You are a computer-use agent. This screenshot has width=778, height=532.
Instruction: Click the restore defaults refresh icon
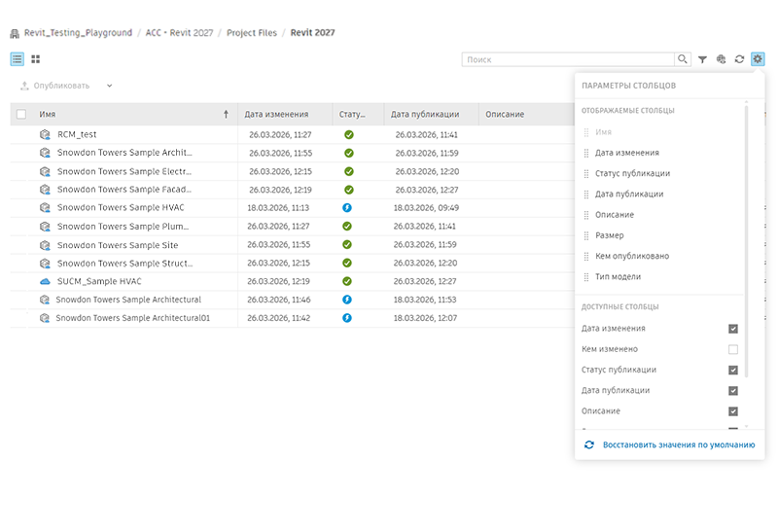pyautogui.click(x=589, y=444)
